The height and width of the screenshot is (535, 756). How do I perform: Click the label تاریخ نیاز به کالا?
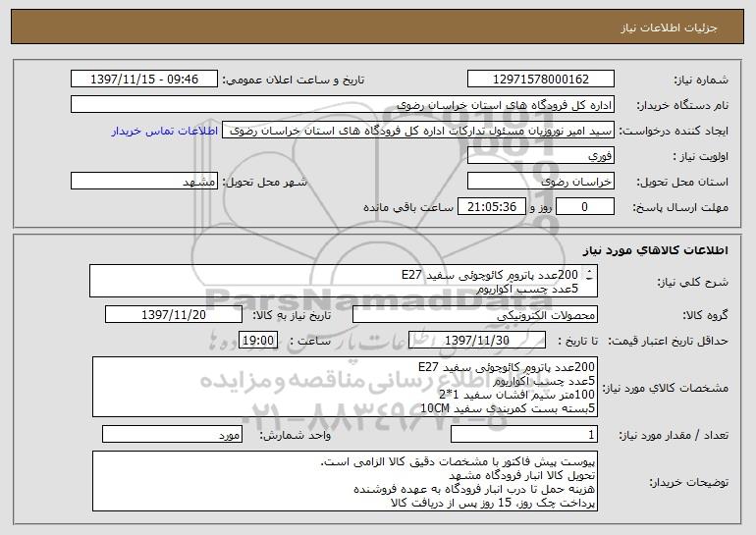coord(293,315)
